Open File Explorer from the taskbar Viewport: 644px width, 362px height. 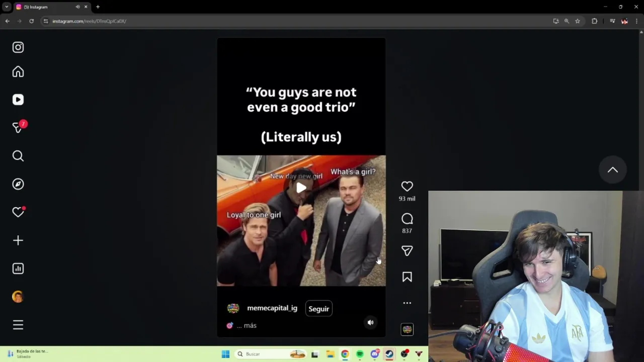330,354
